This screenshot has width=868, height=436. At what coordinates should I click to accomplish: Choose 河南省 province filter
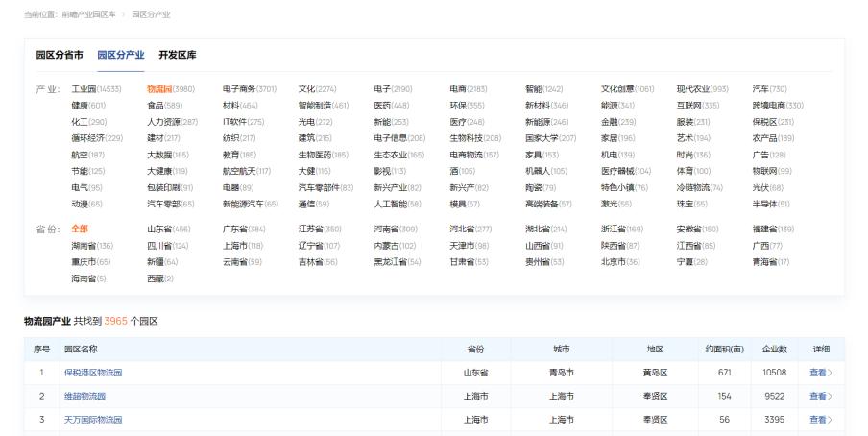396,229
